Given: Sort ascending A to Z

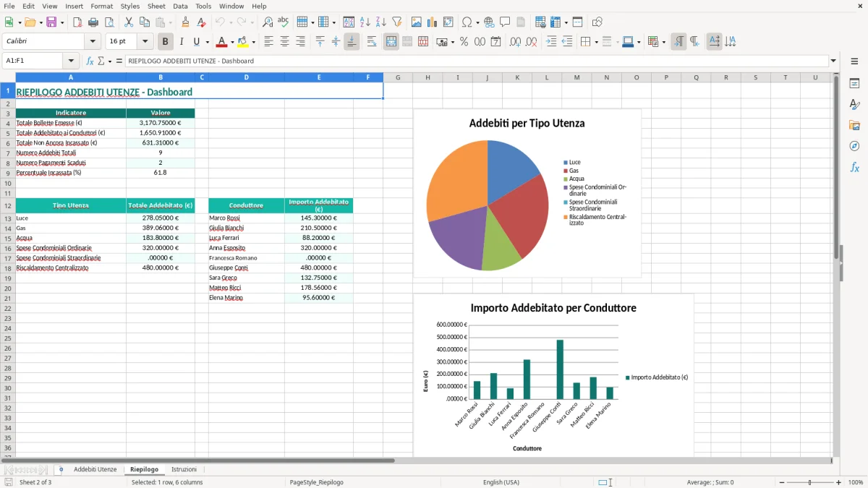Looking at the screenshot, I should tap(365, 22).
